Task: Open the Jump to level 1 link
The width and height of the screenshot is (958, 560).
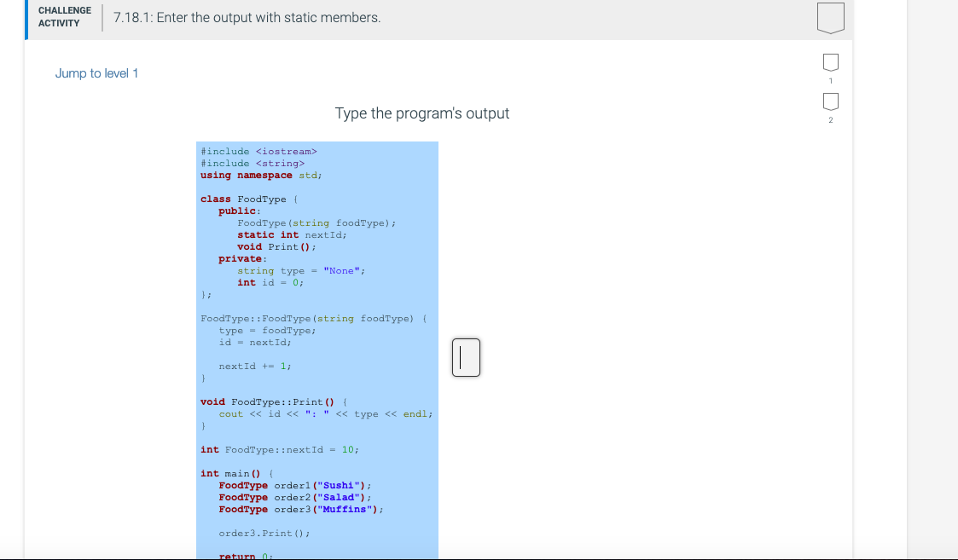Action: pyautogui.click(x=96, y=73)
